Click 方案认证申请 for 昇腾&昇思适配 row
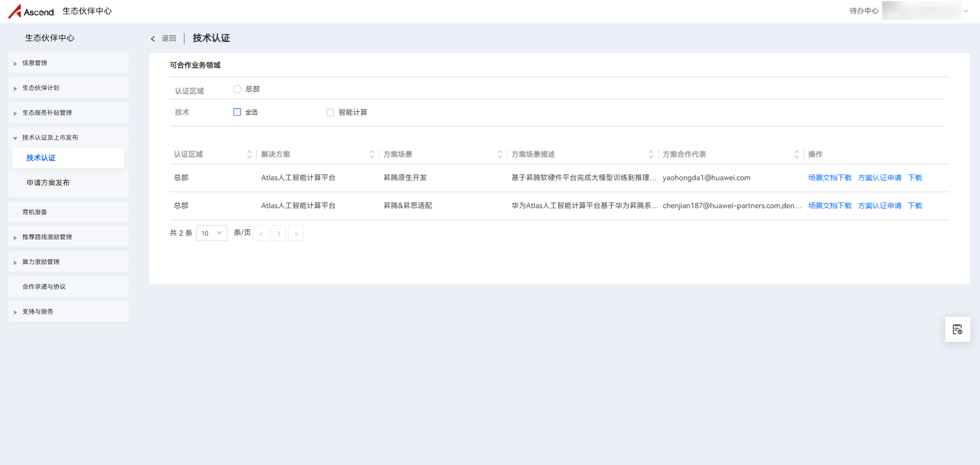Image resolution: width=980 pixels, height=465 pixels. pyautogui.click(x=880, y=205)
